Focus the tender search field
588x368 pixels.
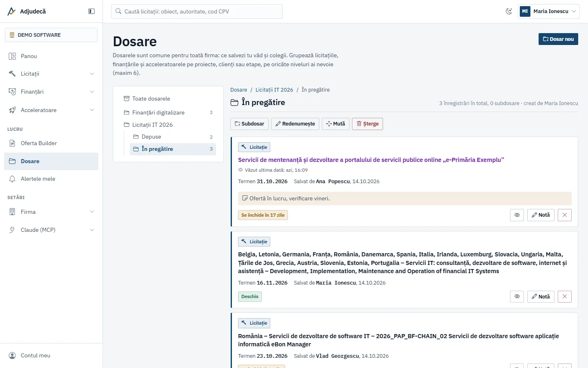[x=197, y=11]
